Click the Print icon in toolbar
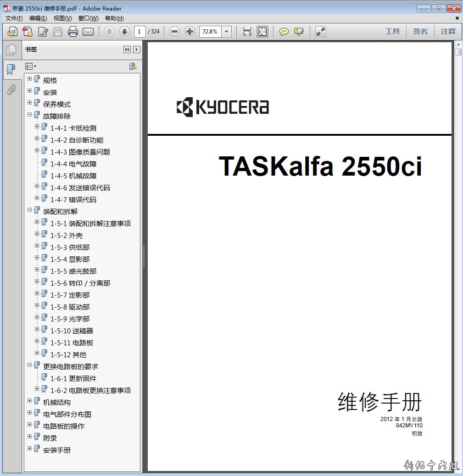Viewport: 463px width, 476px height. pyautogui.click(x=73, y=32)
